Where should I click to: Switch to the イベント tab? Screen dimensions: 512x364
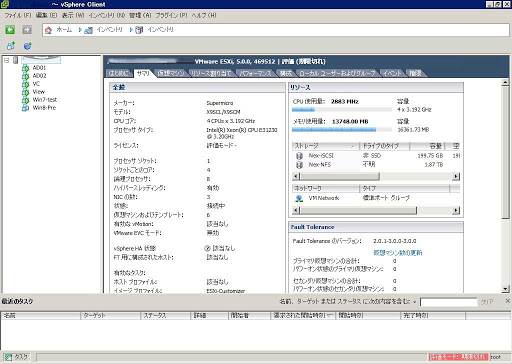[x=392, y=73]
